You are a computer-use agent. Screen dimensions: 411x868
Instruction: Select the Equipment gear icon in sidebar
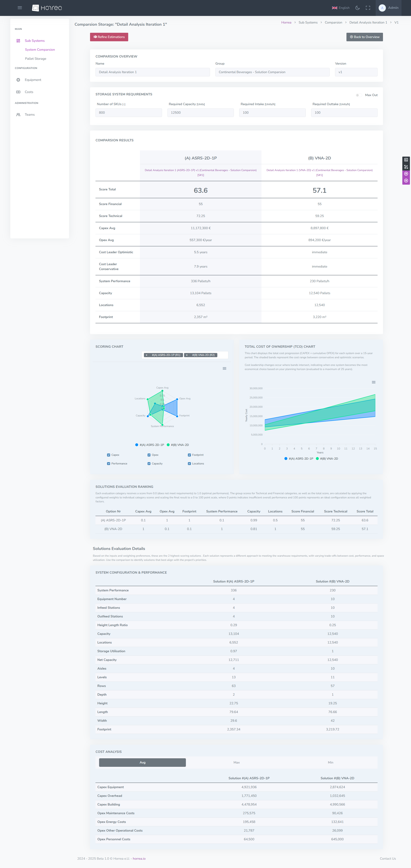18,79
